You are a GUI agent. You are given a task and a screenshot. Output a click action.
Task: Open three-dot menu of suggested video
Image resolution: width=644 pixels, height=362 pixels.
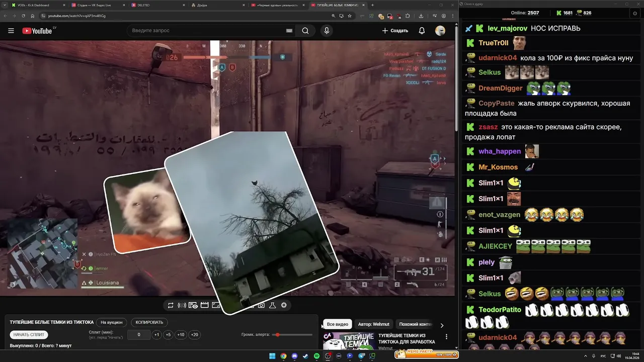(446, 337)
